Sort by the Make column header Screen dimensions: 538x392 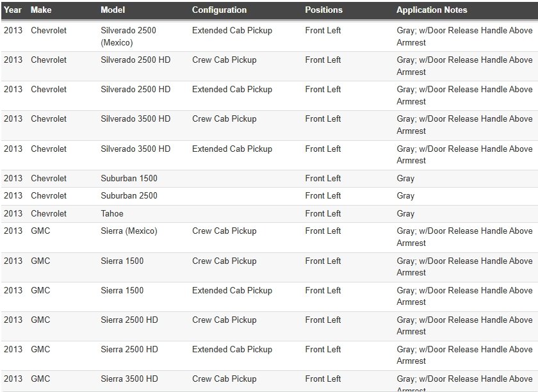41,10
